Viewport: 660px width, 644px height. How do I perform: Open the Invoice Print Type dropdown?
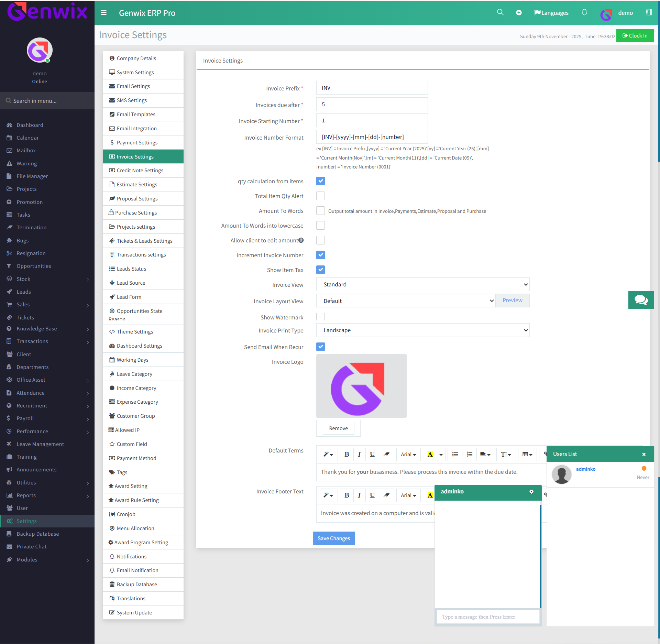point(422,330)
